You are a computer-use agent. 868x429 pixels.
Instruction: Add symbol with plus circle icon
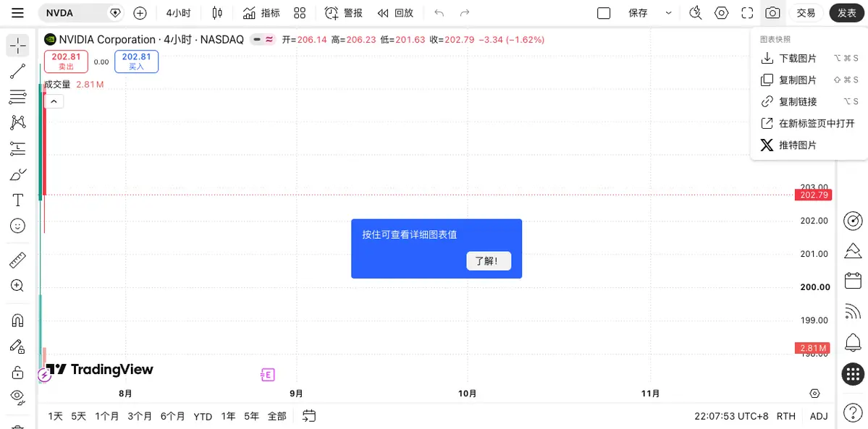(140, 13)
